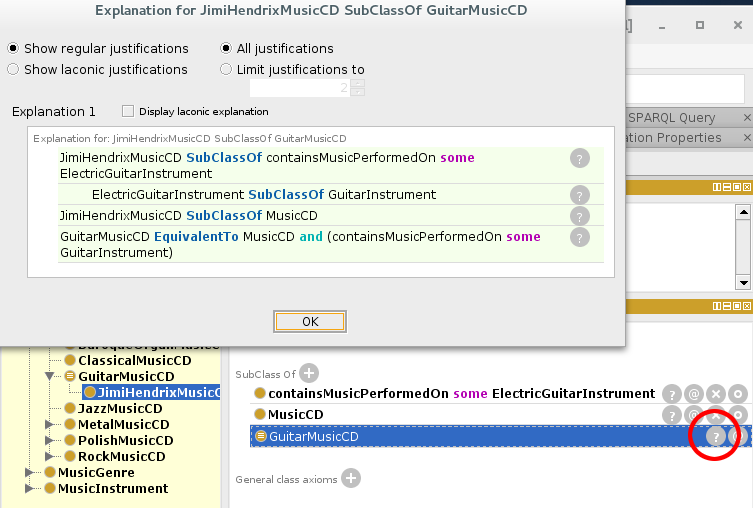Select RockMusicCD in the class tree

pos(121,456)
